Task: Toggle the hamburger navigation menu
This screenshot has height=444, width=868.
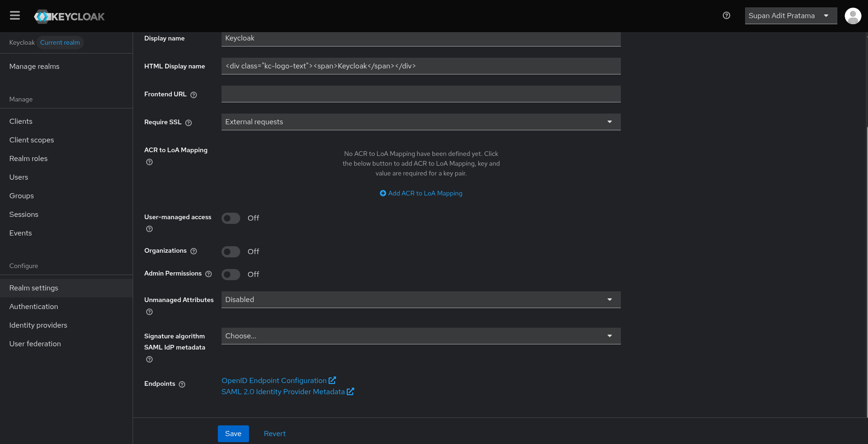Action: click(15, 15)
